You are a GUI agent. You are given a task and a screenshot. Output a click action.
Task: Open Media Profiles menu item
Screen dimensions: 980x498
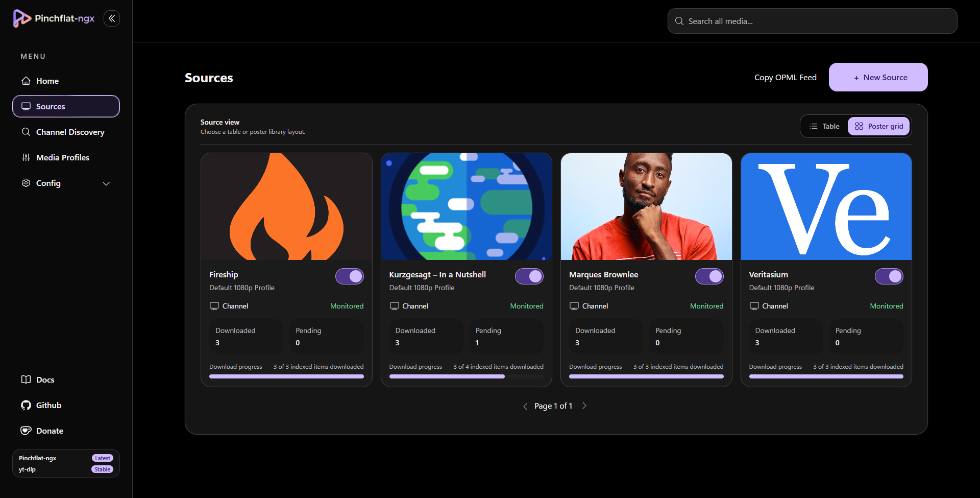click(x=66, y=157)
